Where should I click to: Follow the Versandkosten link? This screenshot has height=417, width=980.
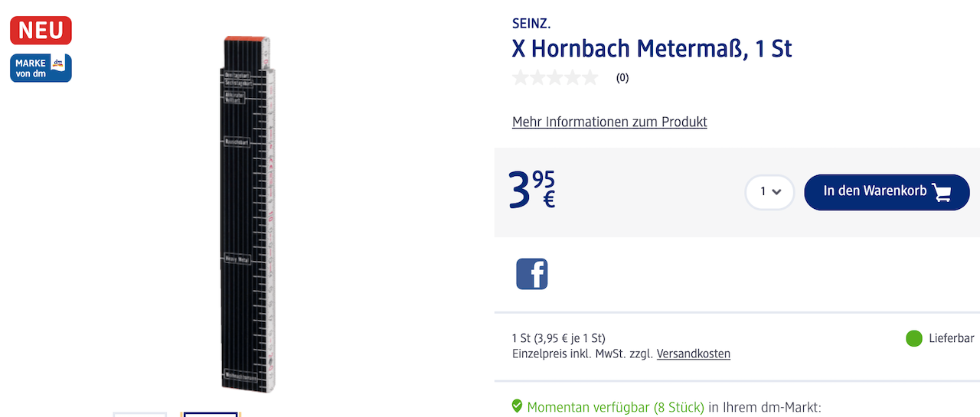point(693,354)
